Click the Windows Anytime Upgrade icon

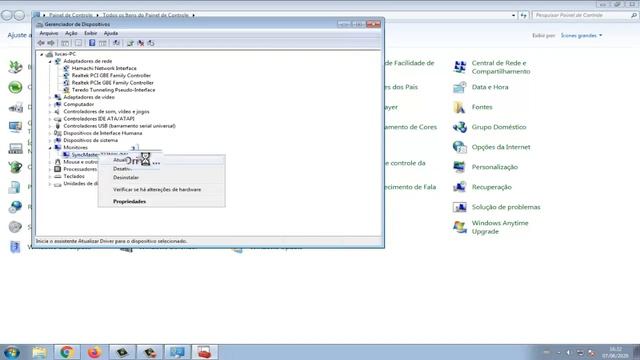[460, 227]
